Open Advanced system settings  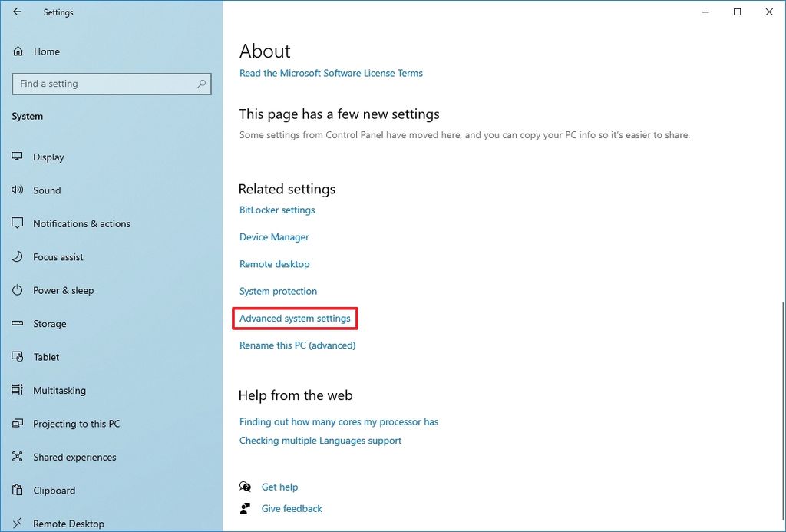pyautogui.click(x=295, y=318)
